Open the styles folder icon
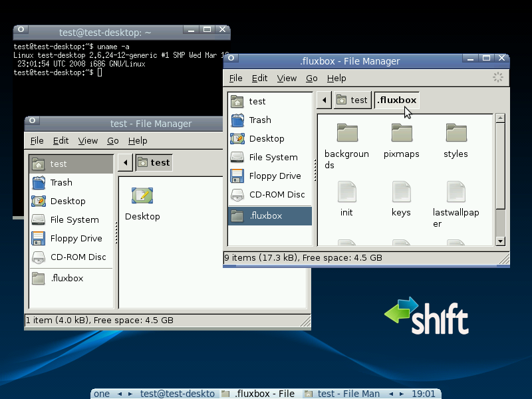Image resolution: width=532 pixels, height=399 pixels. tap(456, 133)
